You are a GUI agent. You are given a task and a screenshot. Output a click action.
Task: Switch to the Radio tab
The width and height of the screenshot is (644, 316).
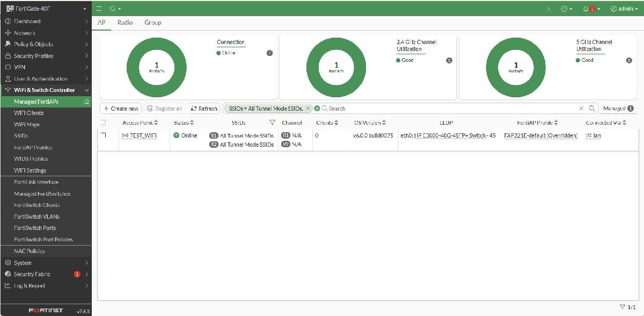pyautogui.click(x=125, y=23)
